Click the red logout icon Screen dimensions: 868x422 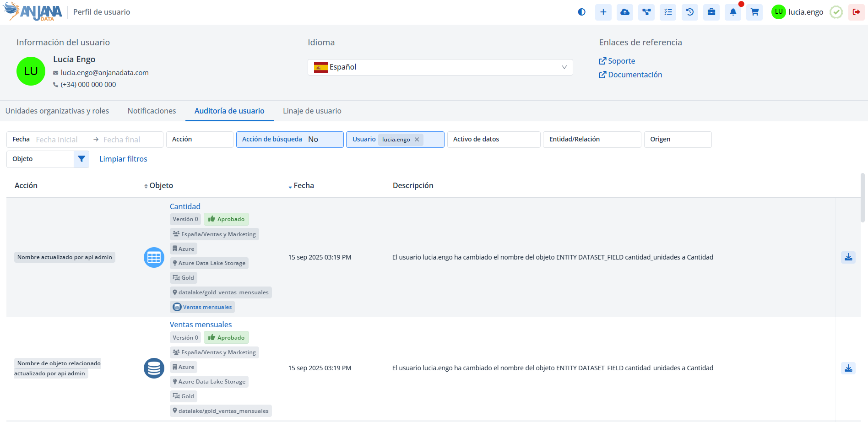click(x=856, y=12)
